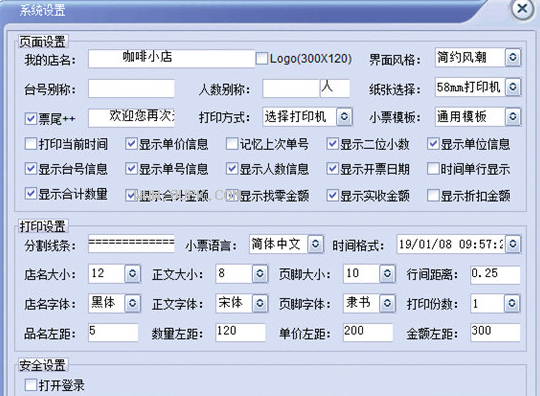
Task: Toggle the 票尾++ checkbox
Action: pos(31,119)
